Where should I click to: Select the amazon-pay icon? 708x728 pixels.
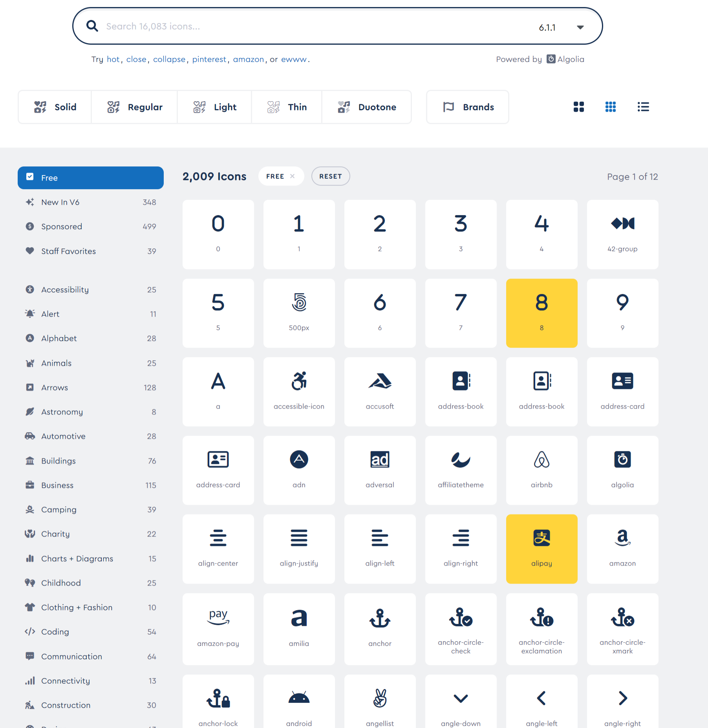click(218, 628)
